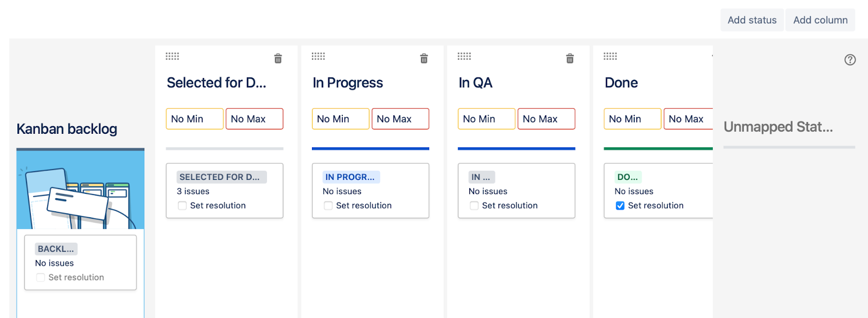Click No Min box in Done column
868x318 pixels.
[x=632, y=119]
